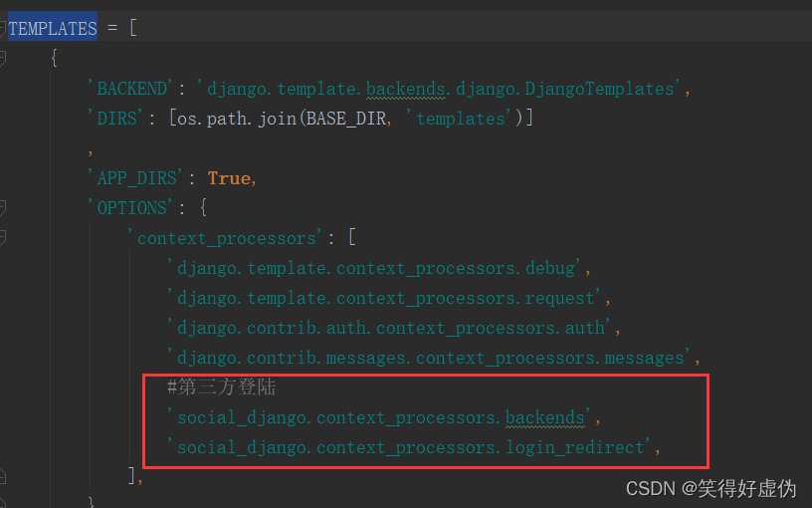The width and height of the screenshot is (812, 508).
Task: Click the context_processors.request string line
Action: tap(383, 298)
